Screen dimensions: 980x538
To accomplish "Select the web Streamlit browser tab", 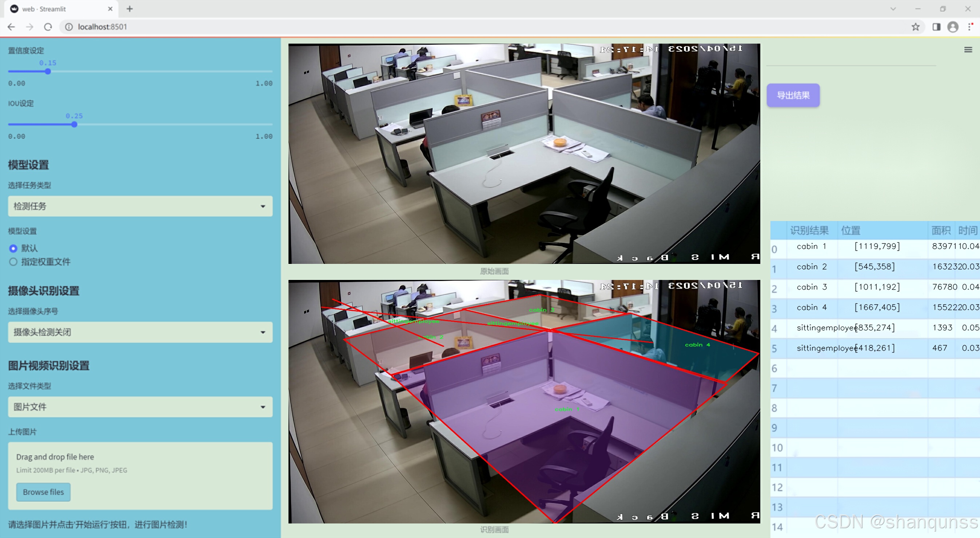I will (x=57, y=9).
